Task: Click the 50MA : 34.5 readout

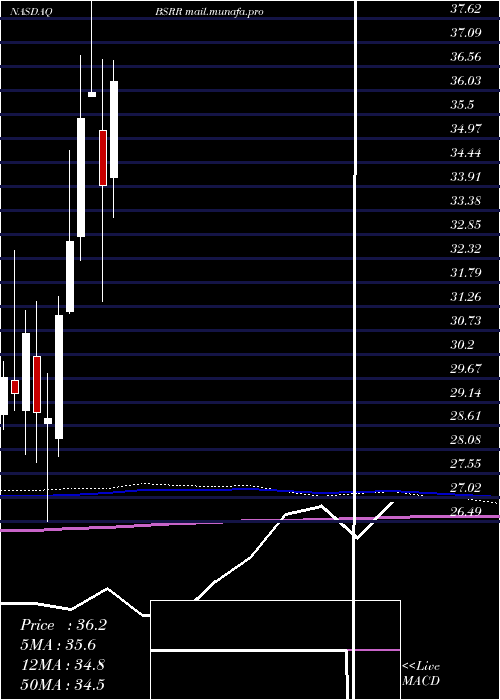Action: tap(63, 684)
